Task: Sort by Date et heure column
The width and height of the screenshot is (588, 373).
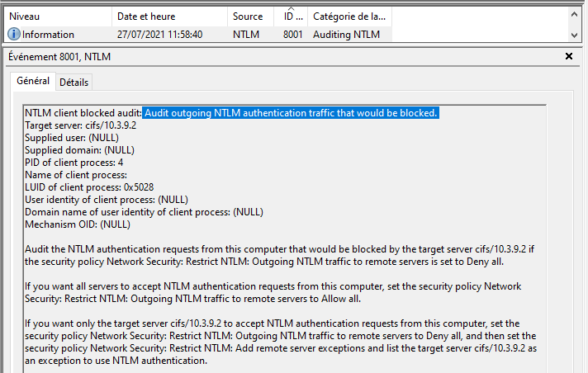Action: (169, 17)
